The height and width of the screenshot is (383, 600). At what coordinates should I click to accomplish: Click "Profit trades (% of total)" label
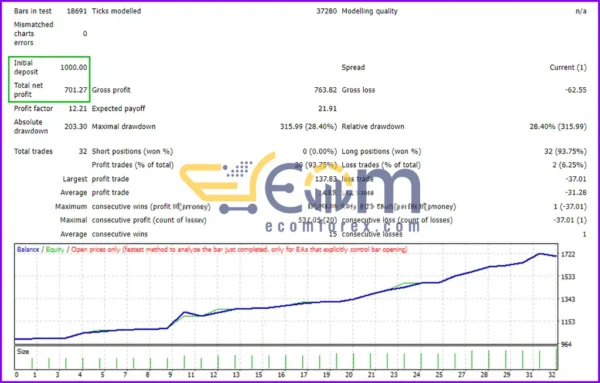click(133, 165)
